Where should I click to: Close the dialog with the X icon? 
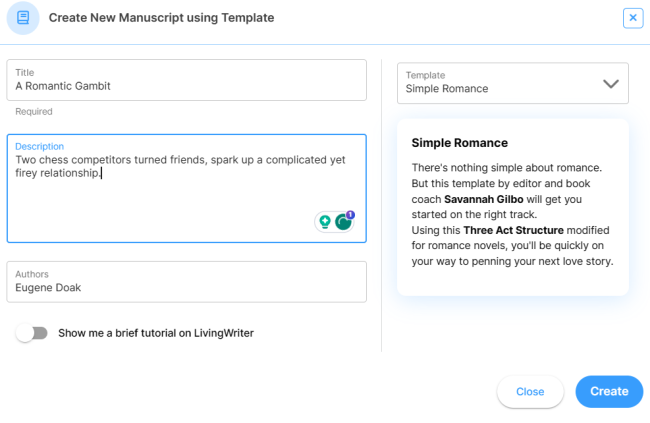pos(632,18)
